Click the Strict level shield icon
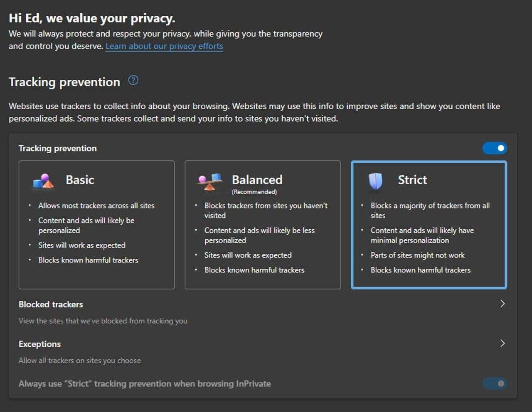This screenshot has width=532, height=412. click(x=375, y=181)
